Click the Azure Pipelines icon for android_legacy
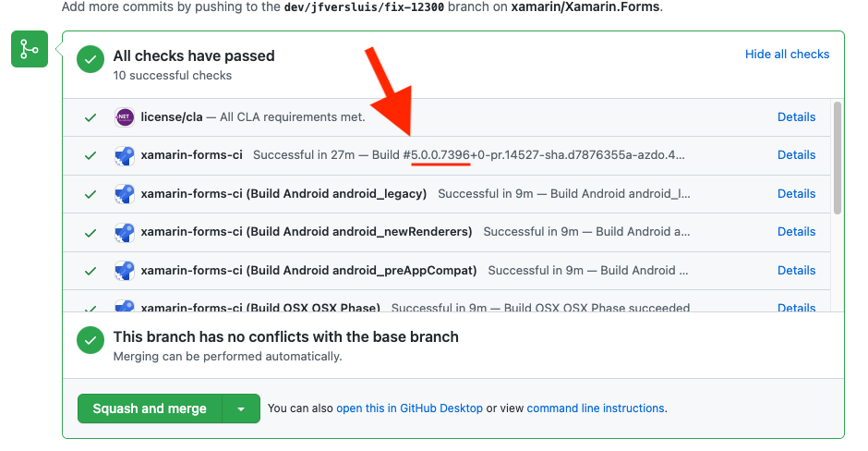Viewport: 868px width, 451px height. click(x=124, y=194)
